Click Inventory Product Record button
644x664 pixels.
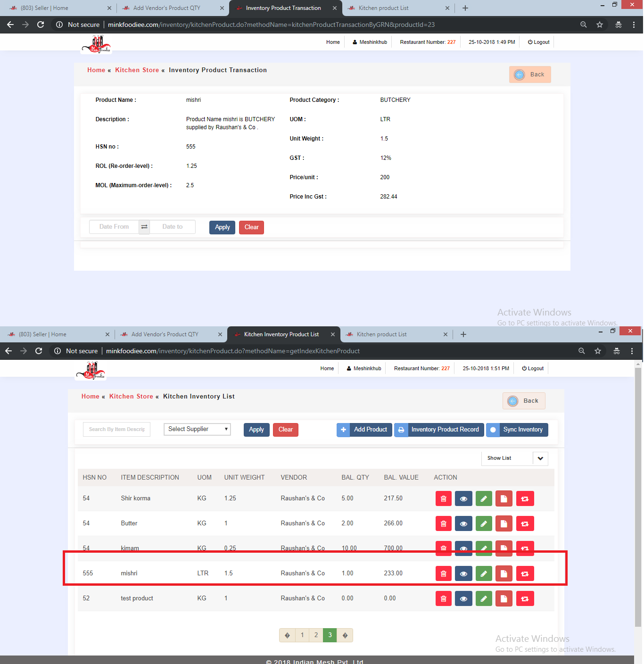coord(439,430)
